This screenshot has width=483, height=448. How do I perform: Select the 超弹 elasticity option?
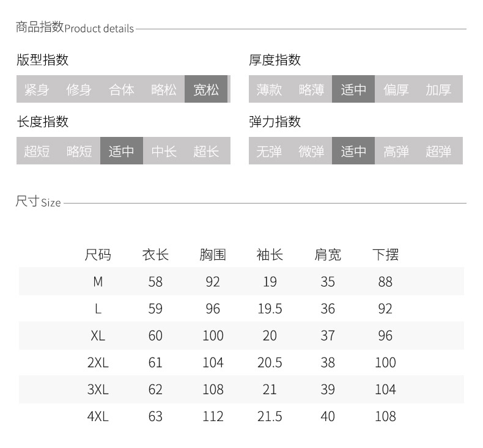pos(438,151)
